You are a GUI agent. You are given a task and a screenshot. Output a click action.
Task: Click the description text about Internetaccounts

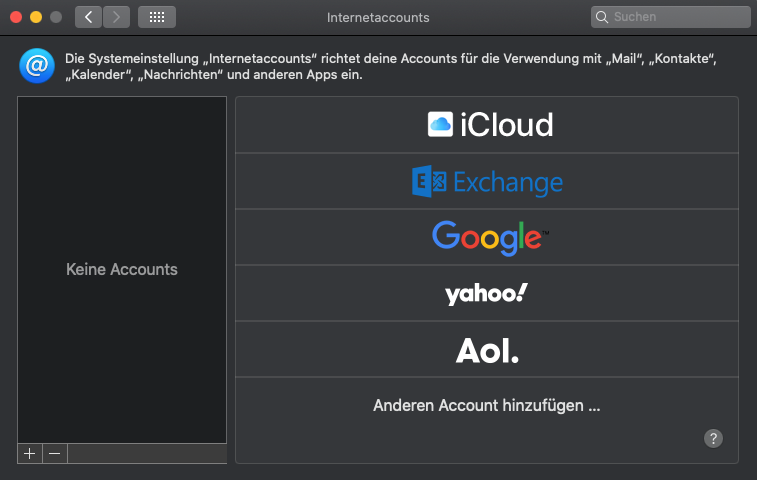click(390, 67)
